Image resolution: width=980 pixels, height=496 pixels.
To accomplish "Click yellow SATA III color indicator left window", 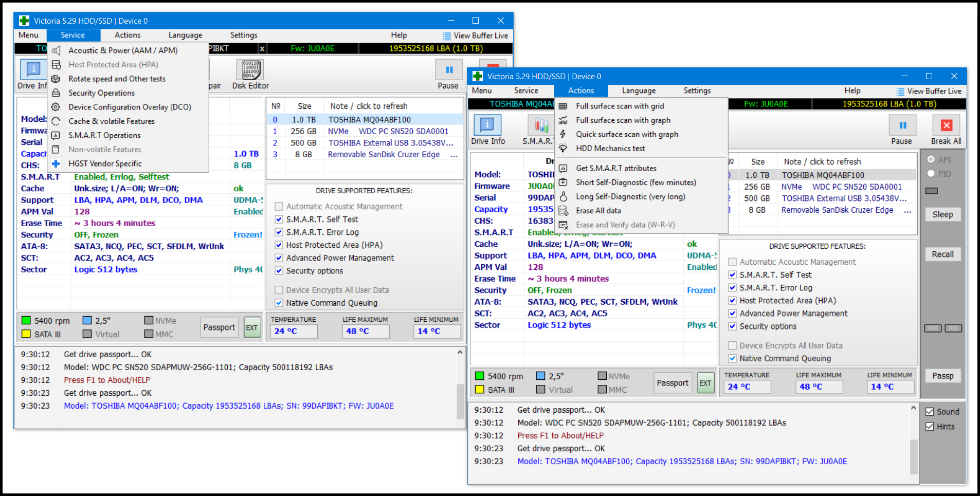I will pos(26,334).
